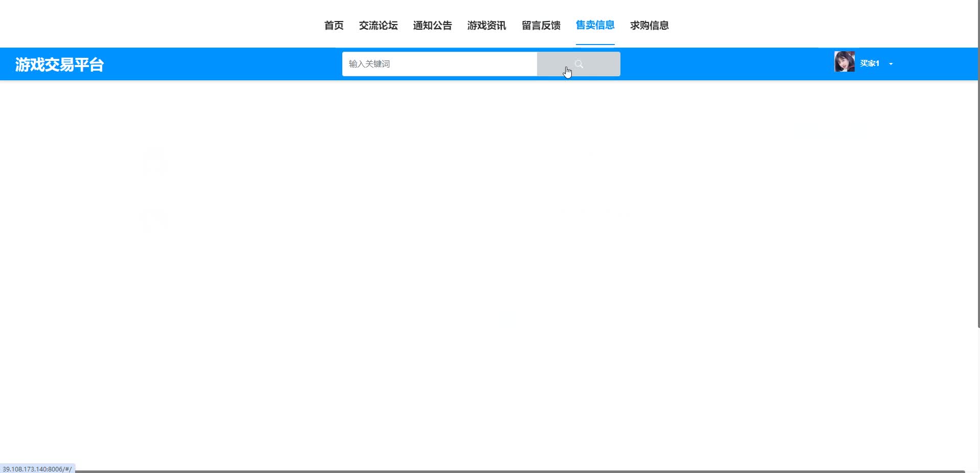Open 留言反馈 page
This screenshot has height=473, width=980.
[x=541, y=25]
